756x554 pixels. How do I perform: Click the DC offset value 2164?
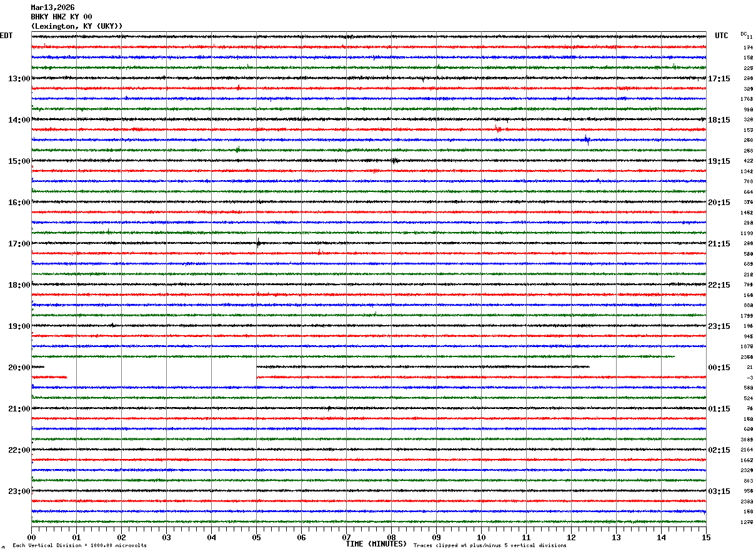coord(747,450)
